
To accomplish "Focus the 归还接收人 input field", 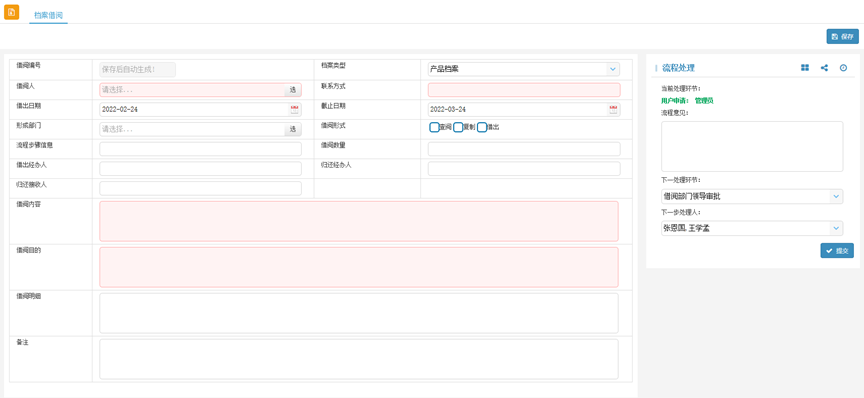I will pos(201,188).
